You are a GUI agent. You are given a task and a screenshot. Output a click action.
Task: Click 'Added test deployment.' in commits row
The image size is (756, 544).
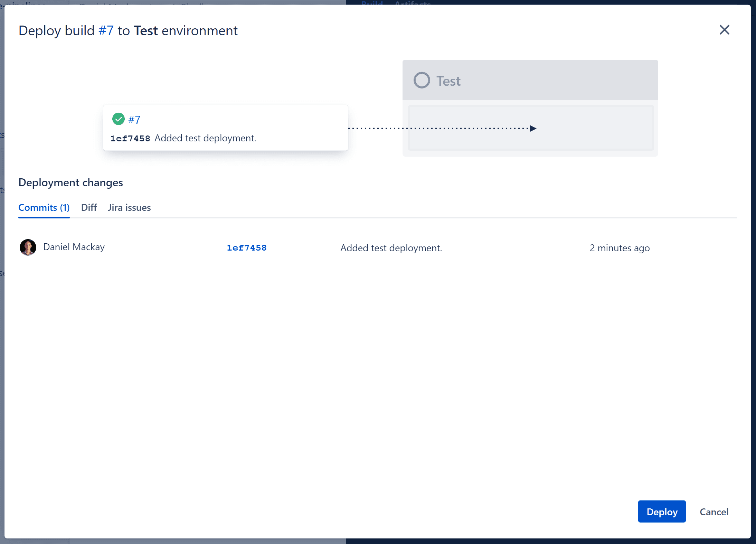tap(391, 248)
